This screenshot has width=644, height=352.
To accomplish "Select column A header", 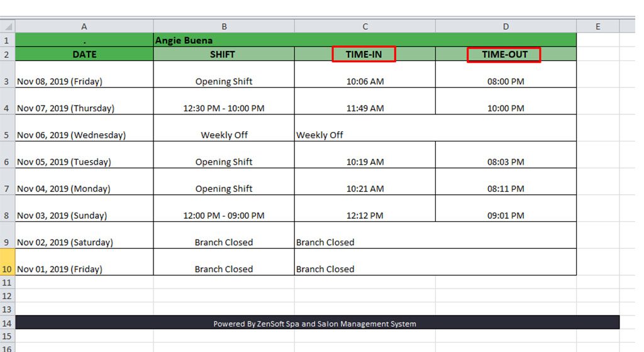I will coord(84,26).
